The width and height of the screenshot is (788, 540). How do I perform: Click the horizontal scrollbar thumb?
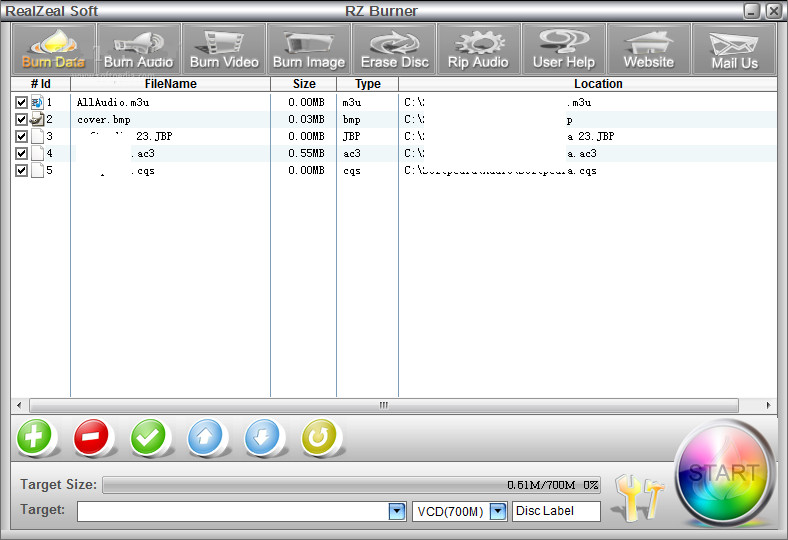384,405
